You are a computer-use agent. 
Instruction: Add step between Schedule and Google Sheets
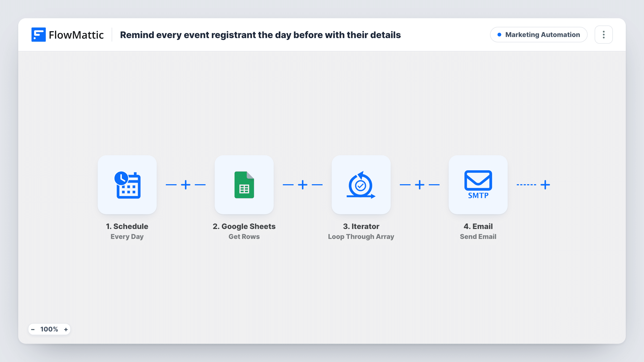[186, 185]
